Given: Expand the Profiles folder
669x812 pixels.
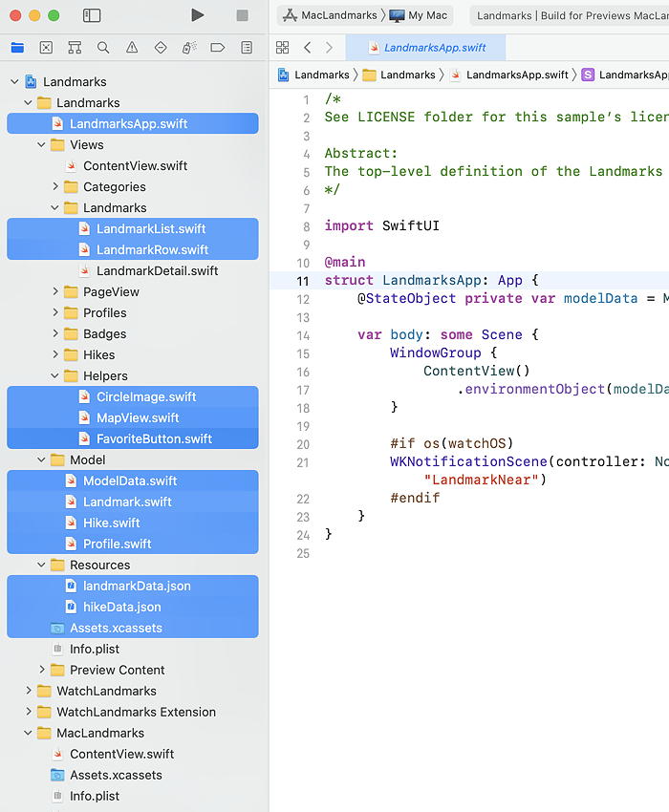Looking at the screenshot, I should click(54, 312).
